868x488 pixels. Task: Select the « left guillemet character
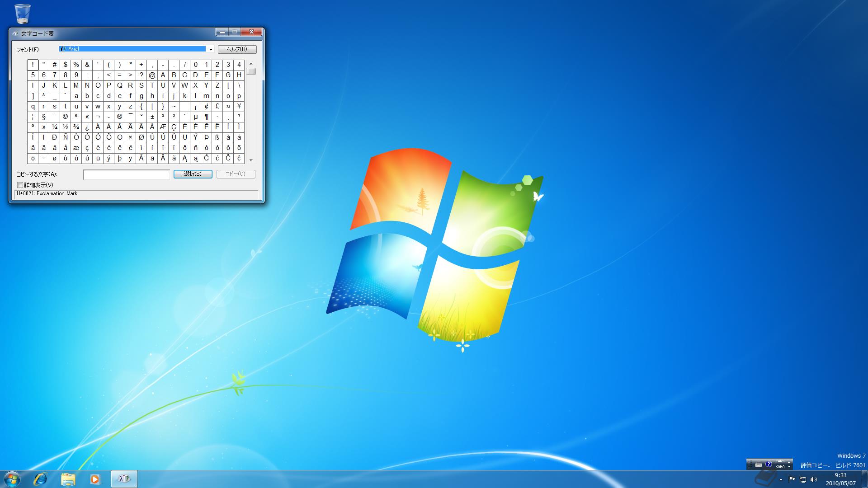pos(87,117)
